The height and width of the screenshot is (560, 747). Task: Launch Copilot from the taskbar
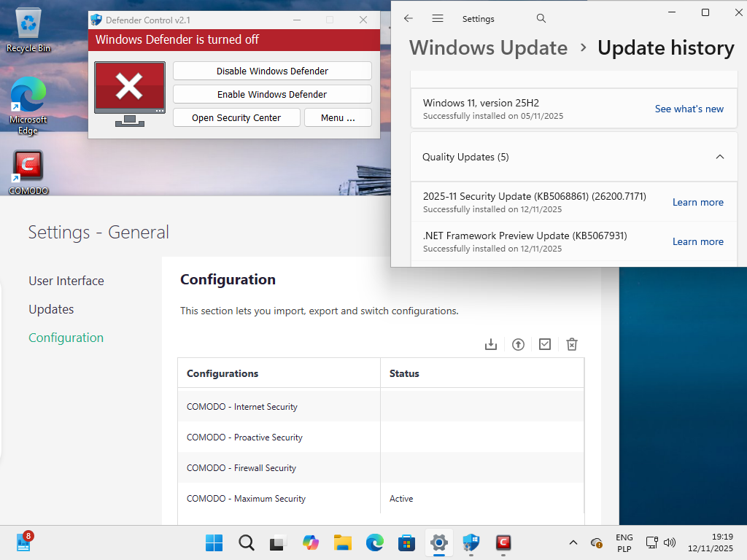(311, 542)
